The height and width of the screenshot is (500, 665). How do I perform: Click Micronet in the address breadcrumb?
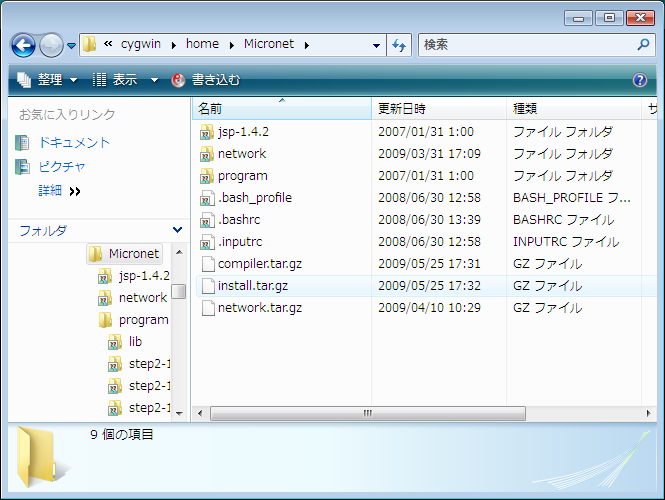[x=269, y=44]
